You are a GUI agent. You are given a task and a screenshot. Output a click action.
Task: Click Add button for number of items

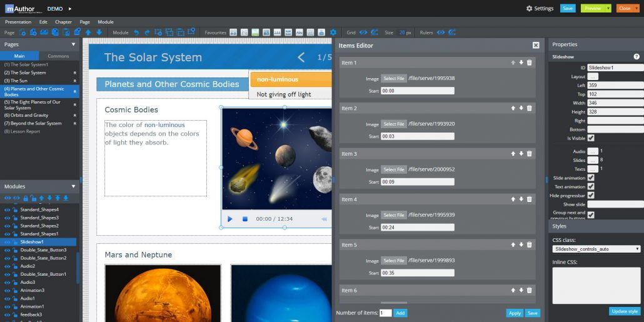[400, 313]
